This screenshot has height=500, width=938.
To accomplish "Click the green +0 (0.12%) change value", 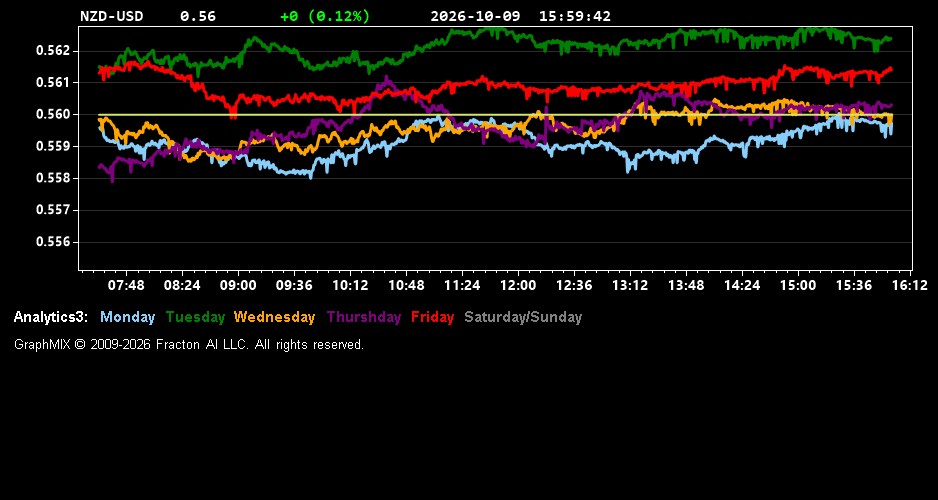I will click(x=325, y=17).
